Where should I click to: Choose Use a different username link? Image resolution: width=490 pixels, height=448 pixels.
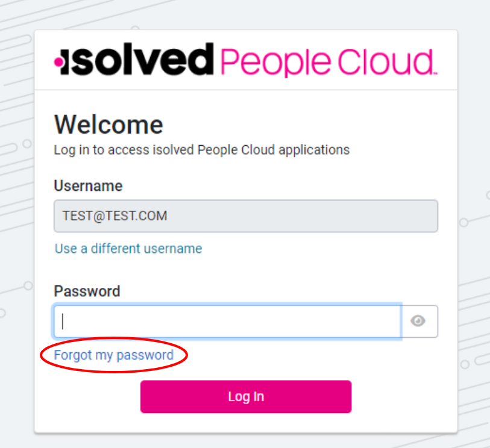[x=128, y=248]
